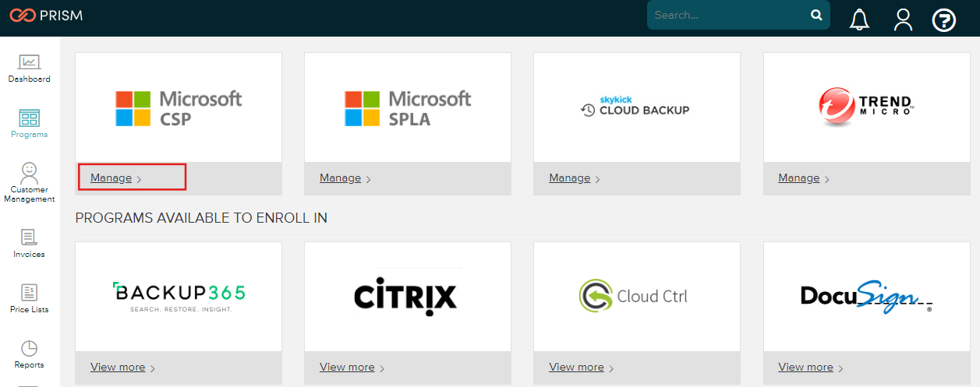This screenshot has height=387, width=980.
Task: Open the user profile icon
Action: 903,19
